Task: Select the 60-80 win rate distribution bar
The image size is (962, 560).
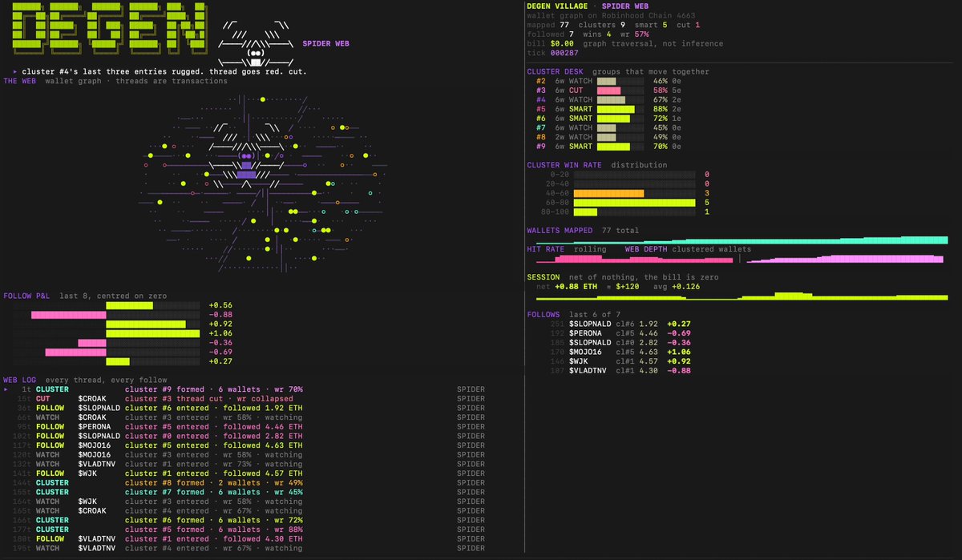Action: (634, 203)
